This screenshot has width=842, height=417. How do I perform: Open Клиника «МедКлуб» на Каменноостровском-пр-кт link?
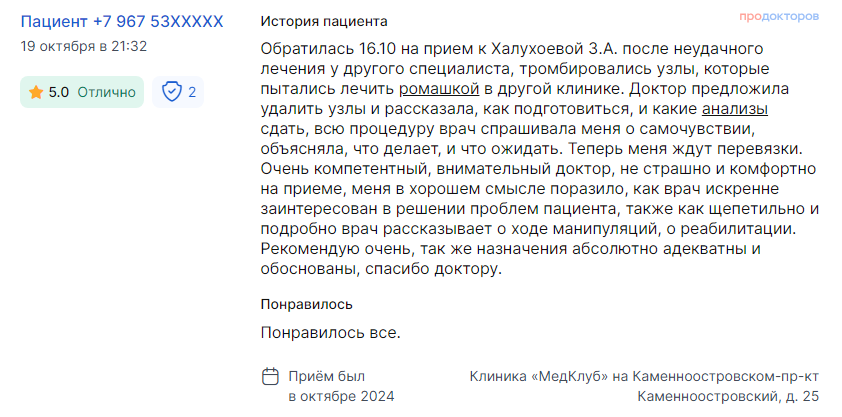click(644, 377)
